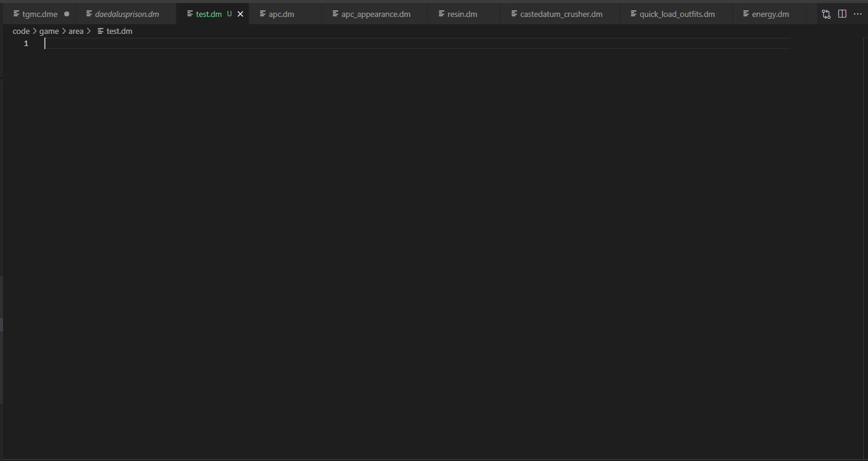Expand the code breadcrumb folder
This screenshot has width=868, height=461.
(x=21, y=31)
